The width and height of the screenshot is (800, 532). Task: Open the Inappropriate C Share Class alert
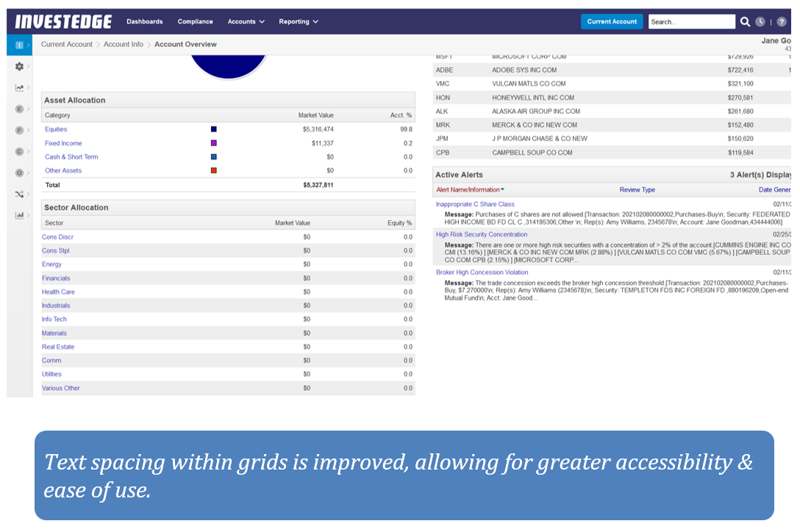[x=475, y=204]
